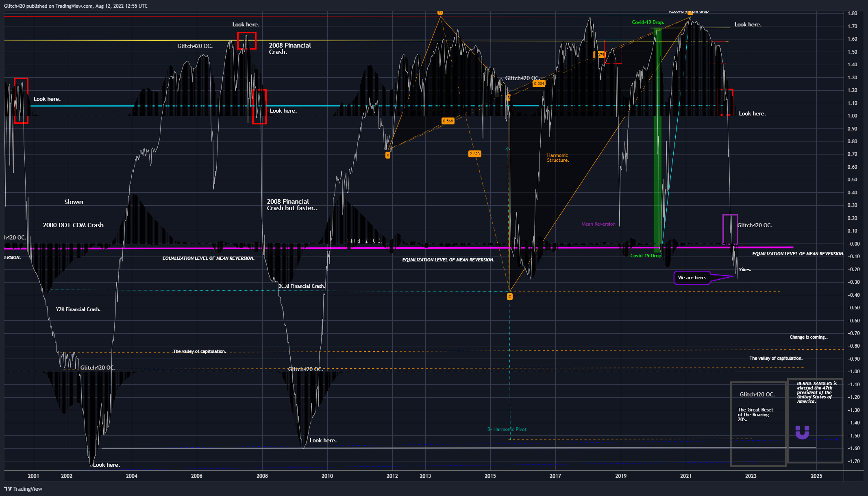This screenshot has width=868, height=496.
Task: Click the 1.80 price scale label
Action: pyautogui.click(x=853, y=13)
